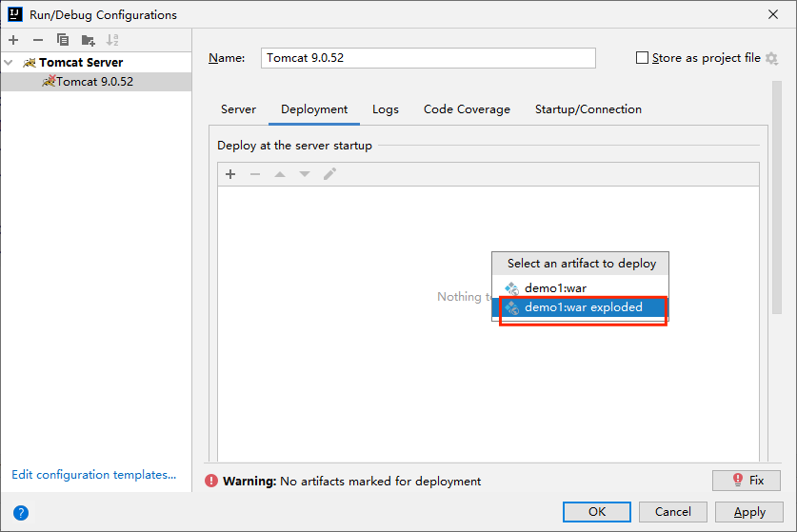Screen dimensions: 797x532
Task: Open the Deployment tab
Action: pos(314,109)
